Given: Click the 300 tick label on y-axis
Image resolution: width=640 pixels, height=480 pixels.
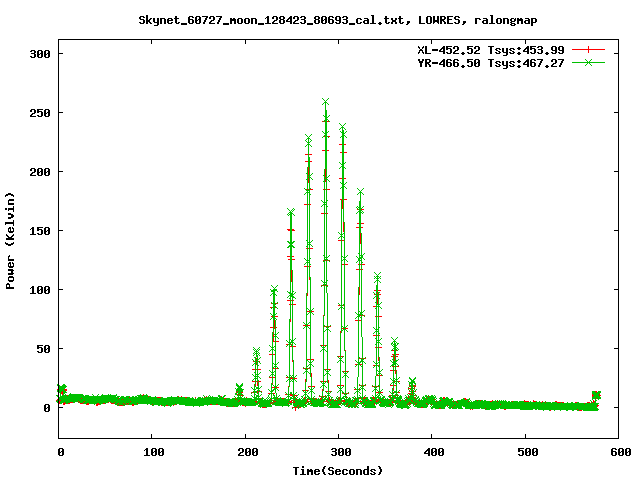Looking at the screenshot, I should tap(41, 53).
